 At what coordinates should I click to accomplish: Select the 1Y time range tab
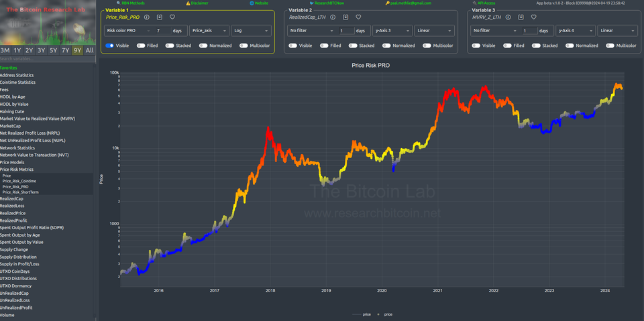(x=17, y=50)
